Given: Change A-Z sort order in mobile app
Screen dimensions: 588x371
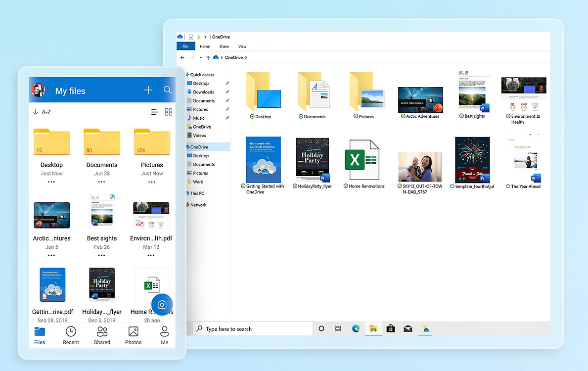Looking at the screenshot, I should (x=42, y=112).
